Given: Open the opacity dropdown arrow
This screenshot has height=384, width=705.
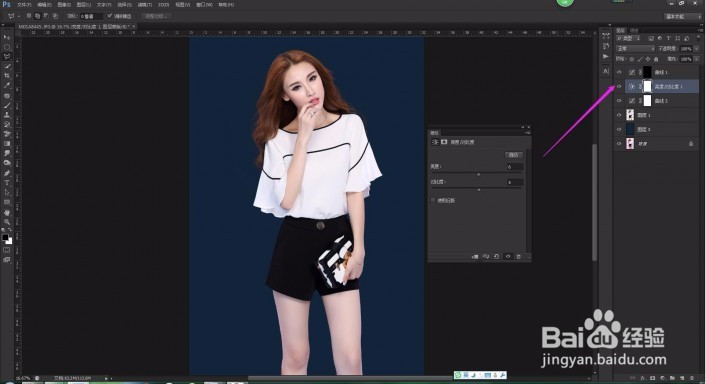Looking at the screenshot, I should (x=696, y=49).
